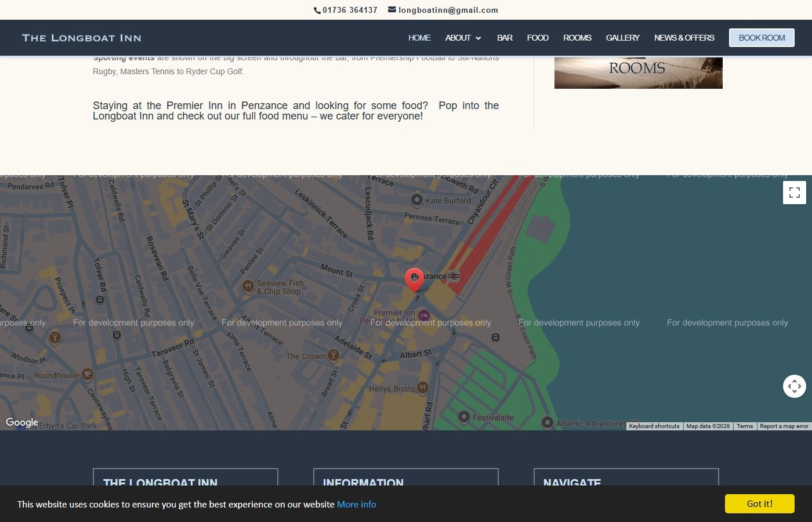Select the Premier Inn hotel marker

(424, 316)
